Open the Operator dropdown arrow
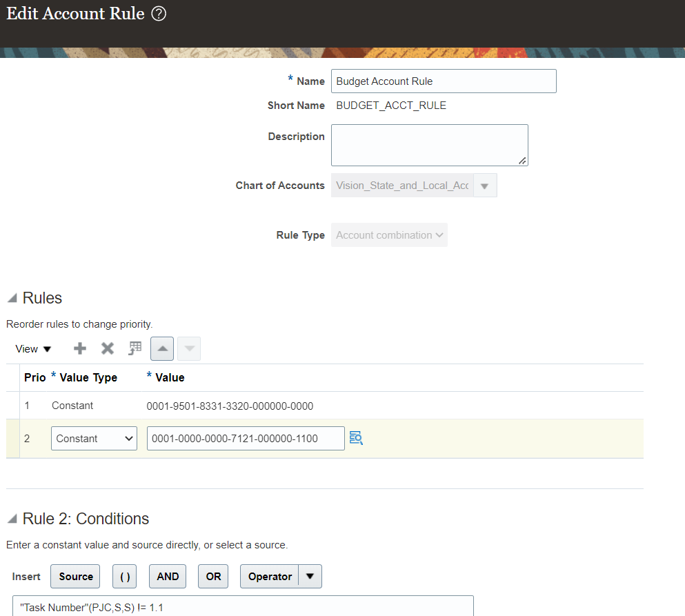Screen dimensions: 685x616 tap(310, 576)
